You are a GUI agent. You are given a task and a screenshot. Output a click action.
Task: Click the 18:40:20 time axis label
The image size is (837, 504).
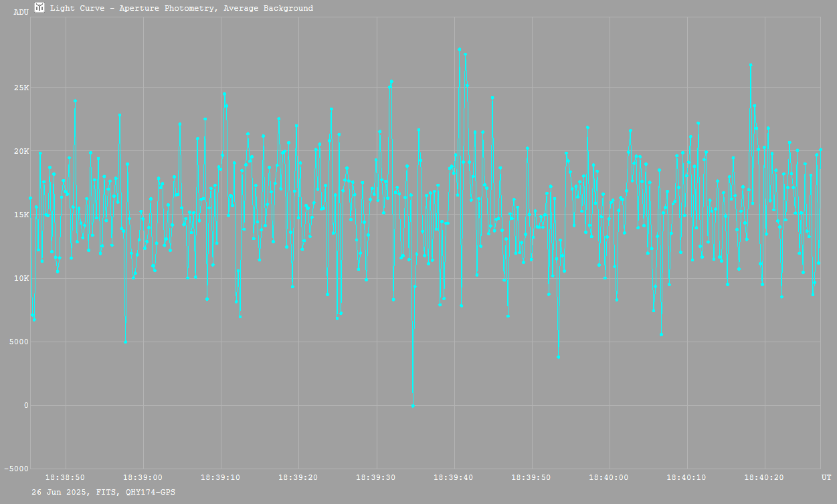765,477
